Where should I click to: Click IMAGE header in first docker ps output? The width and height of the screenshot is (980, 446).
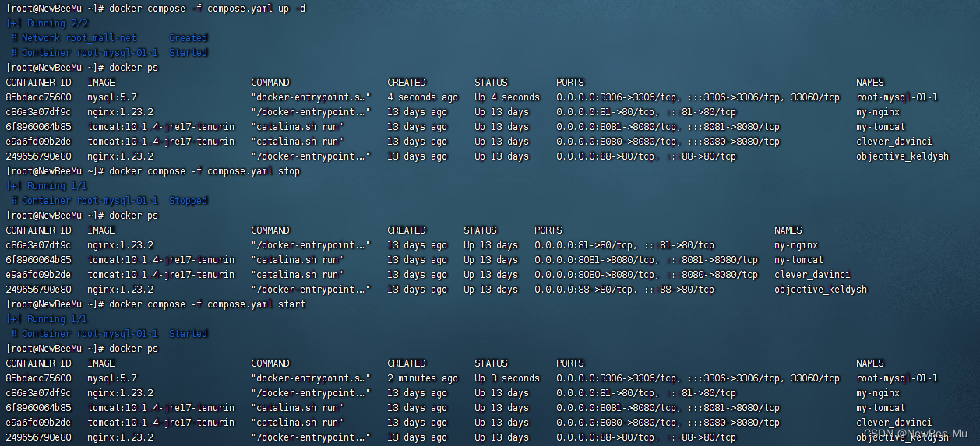point(101,83)
